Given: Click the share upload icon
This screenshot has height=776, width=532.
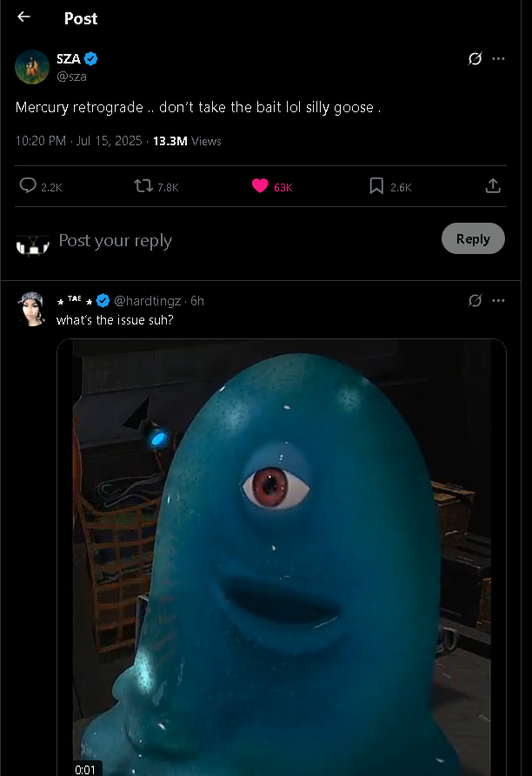Looking at the screenshot, I should (492, 186).
